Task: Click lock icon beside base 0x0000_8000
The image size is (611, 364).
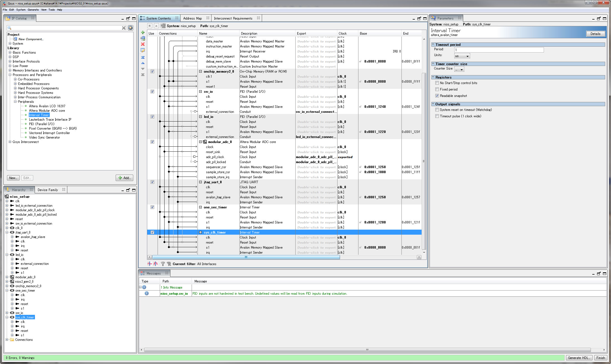Action: [x=360, y=82]
